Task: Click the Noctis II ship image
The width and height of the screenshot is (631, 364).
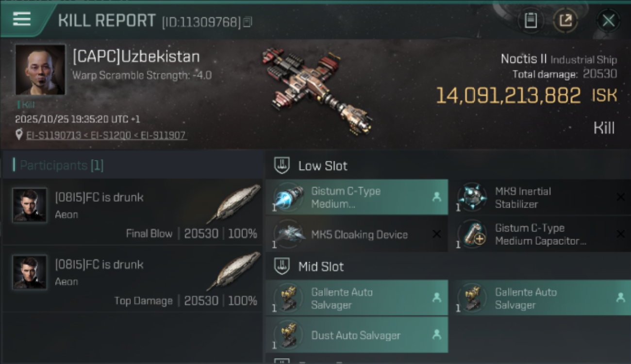Action: coord(316,90)
